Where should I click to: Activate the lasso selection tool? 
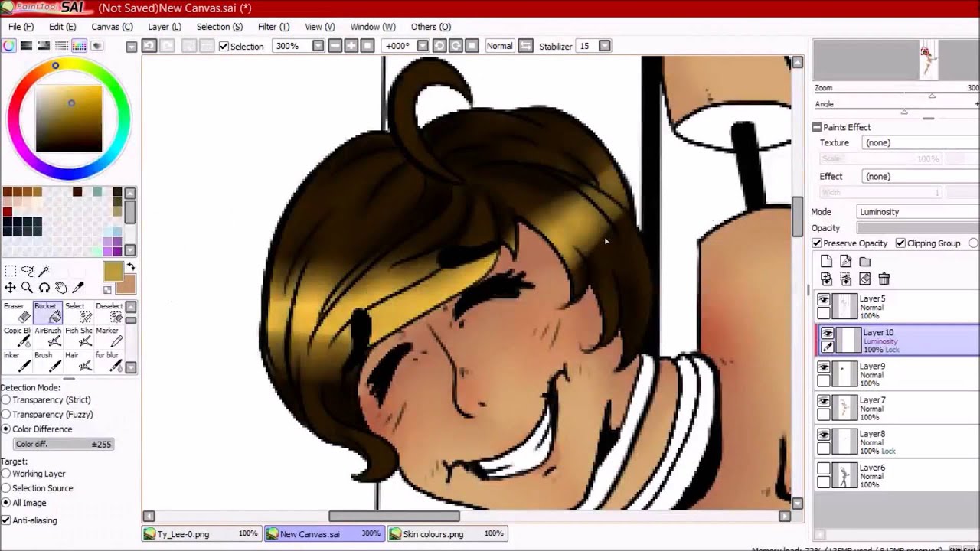(27, 271)
